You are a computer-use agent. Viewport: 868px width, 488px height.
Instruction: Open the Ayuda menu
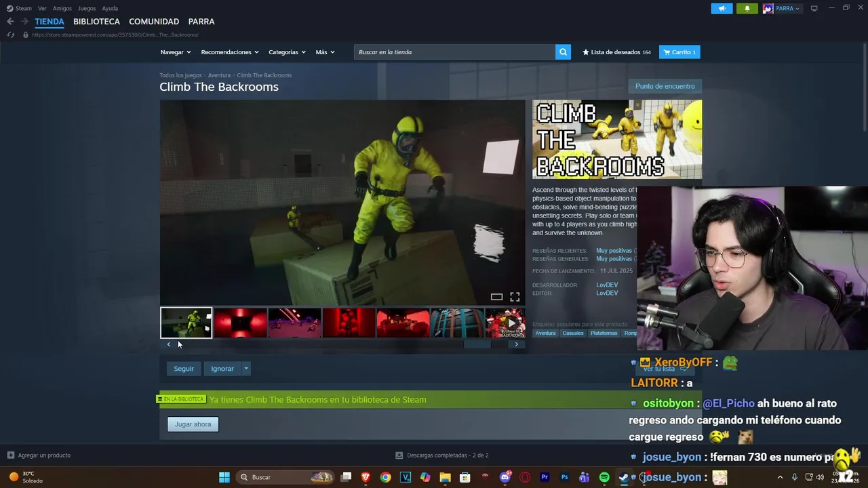coord(110,8)
